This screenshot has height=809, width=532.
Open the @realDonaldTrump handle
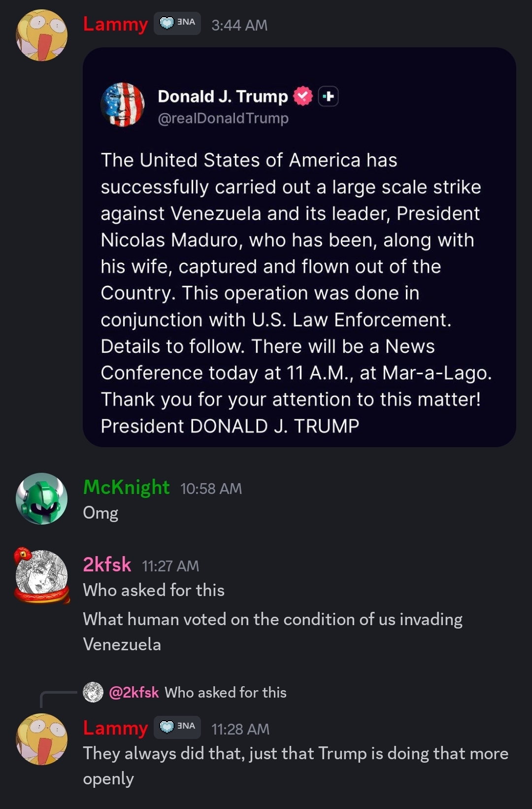(223, 118)
